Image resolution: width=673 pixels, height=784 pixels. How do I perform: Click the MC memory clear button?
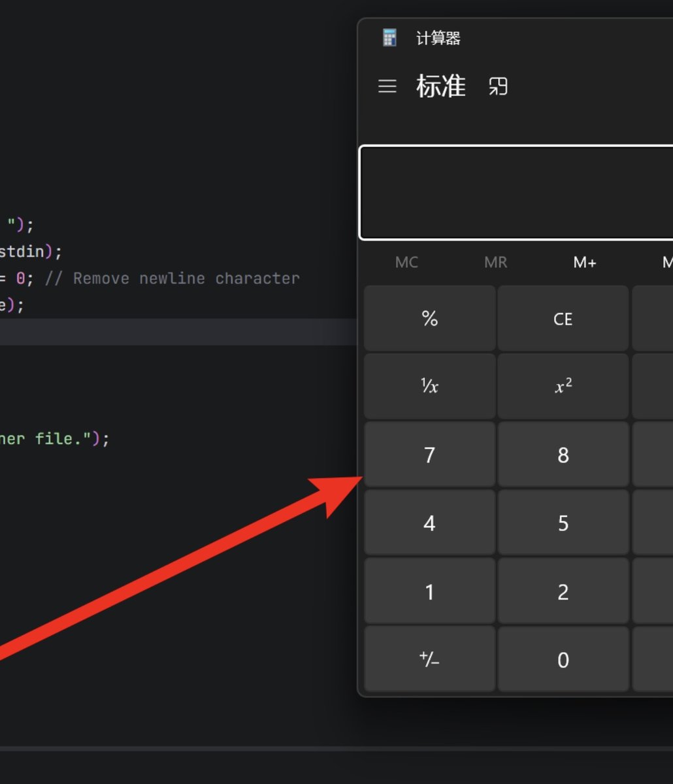406,263
